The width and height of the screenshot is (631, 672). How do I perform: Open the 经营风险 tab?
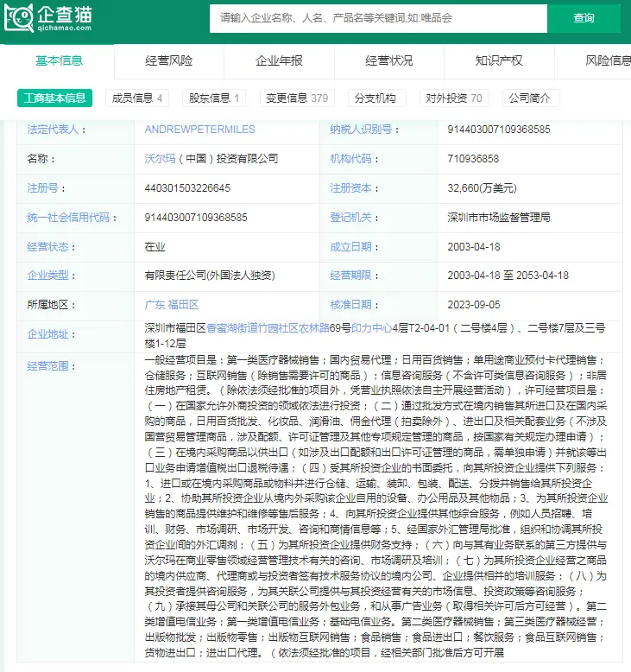point(169,60)
